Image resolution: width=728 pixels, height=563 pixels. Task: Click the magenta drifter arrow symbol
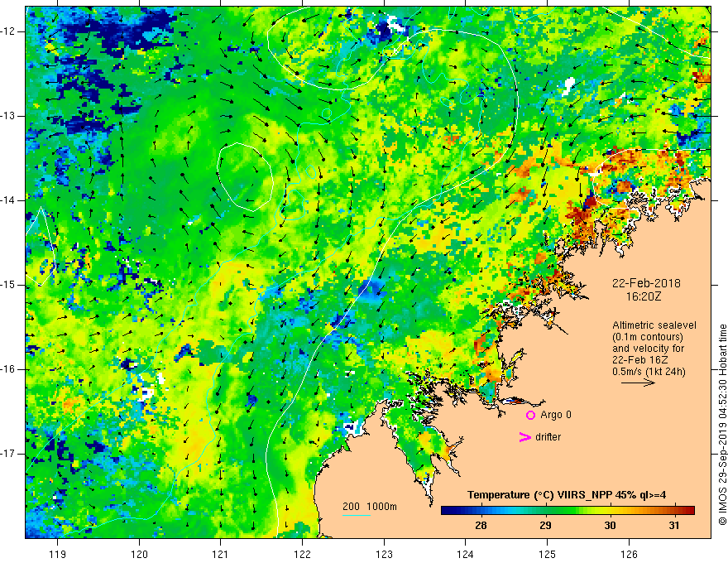(524, 437)
